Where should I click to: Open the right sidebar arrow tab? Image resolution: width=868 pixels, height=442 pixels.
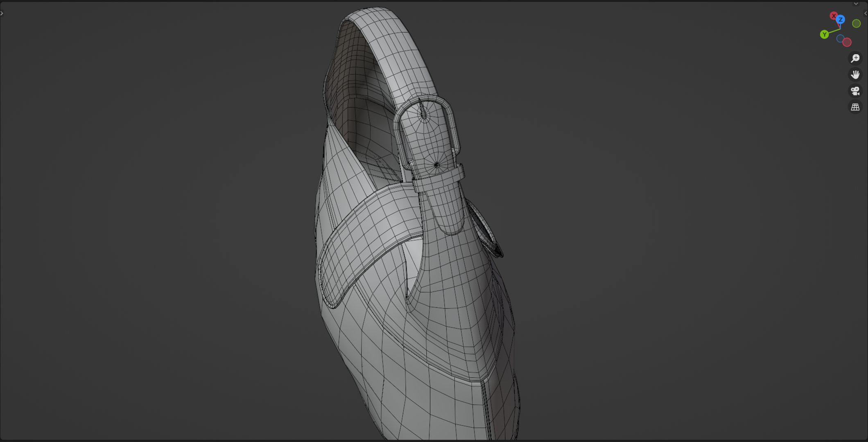[866, 13]
